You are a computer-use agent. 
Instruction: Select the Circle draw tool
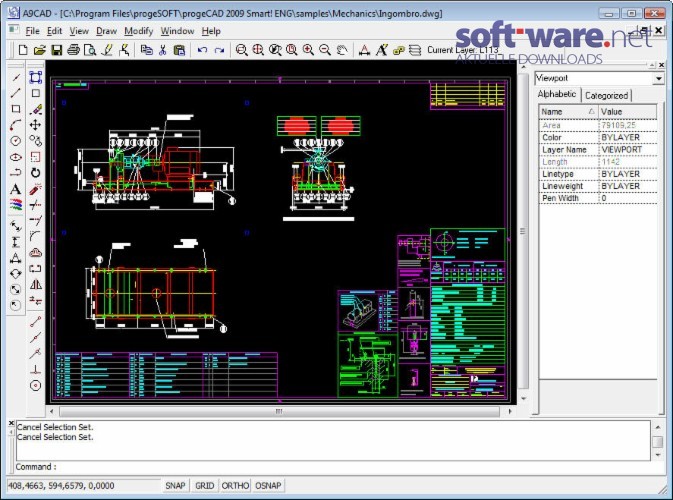(15, 141)
